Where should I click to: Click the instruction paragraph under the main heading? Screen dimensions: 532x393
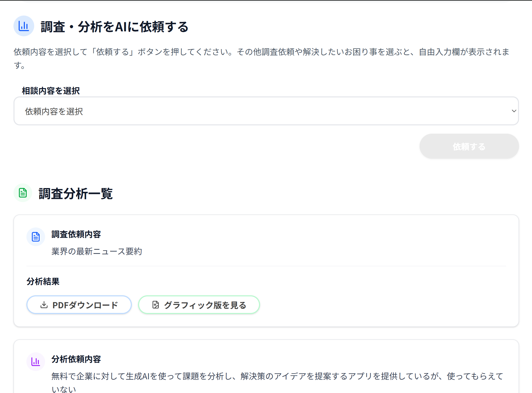click(262, 52)
